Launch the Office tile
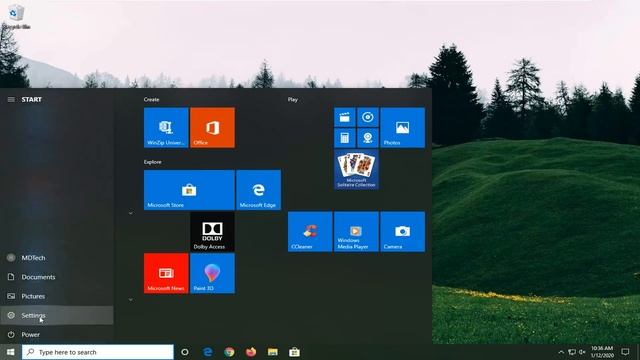Image resolution: width=640 pixels, height=360 pixels. tap(212, 127)
